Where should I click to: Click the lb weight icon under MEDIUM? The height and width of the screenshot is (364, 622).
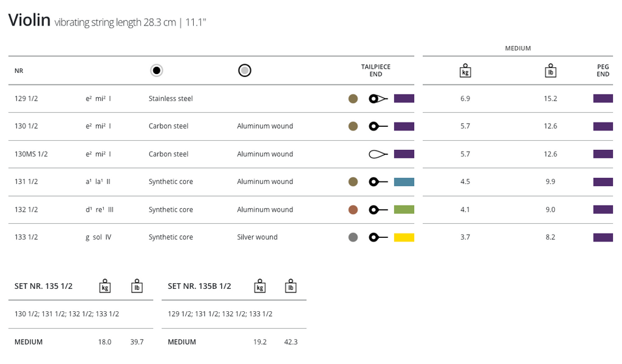550,70
